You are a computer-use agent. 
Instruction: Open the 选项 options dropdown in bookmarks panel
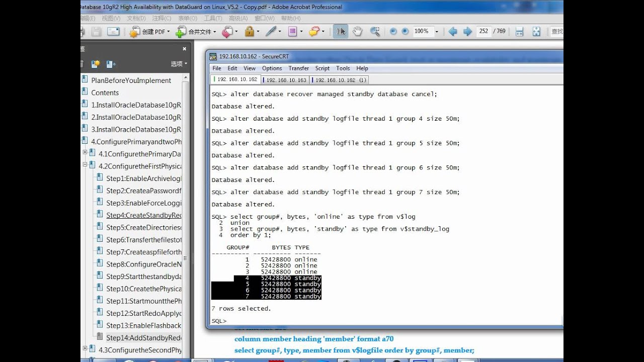click(x=179, y=64)
